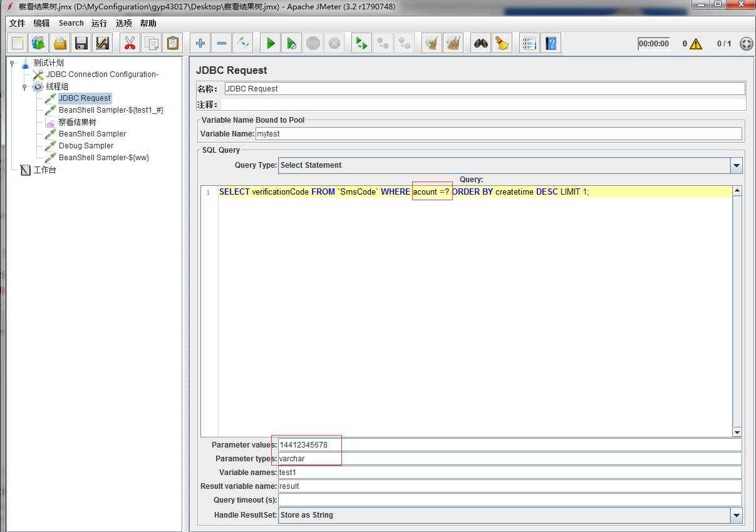Open the Query Type dropdown
The image size is (756, 532).
[736, 165]
